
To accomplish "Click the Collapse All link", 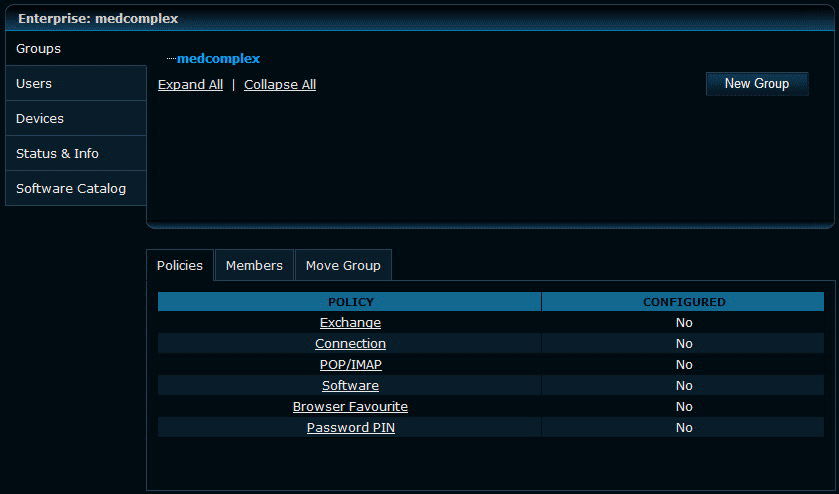I will (280, 85).
